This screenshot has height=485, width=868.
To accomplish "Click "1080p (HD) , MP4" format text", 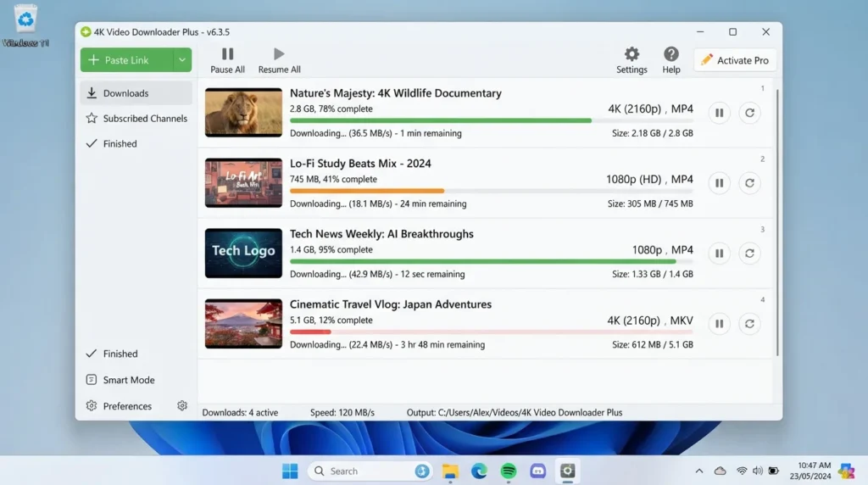I will [x=649, y=180].
